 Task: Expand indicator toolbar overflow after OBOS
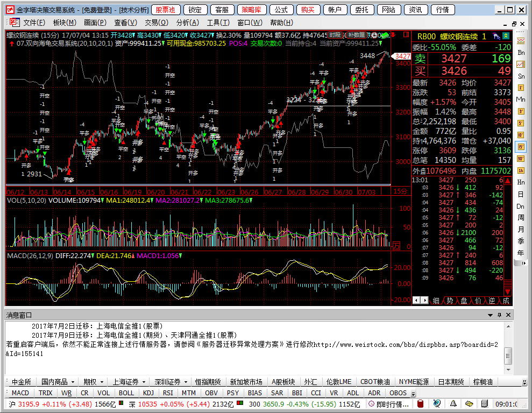[413, 394]
